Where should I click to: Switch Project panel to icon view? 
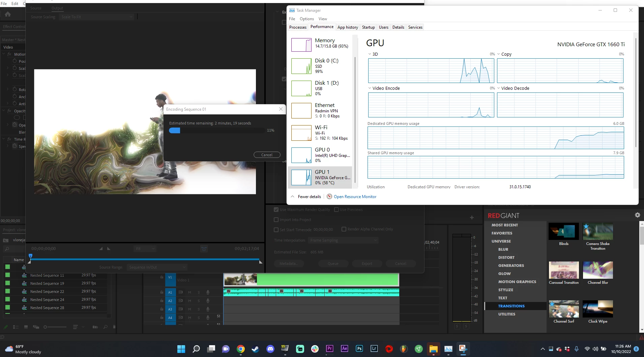tap(26, 327)
